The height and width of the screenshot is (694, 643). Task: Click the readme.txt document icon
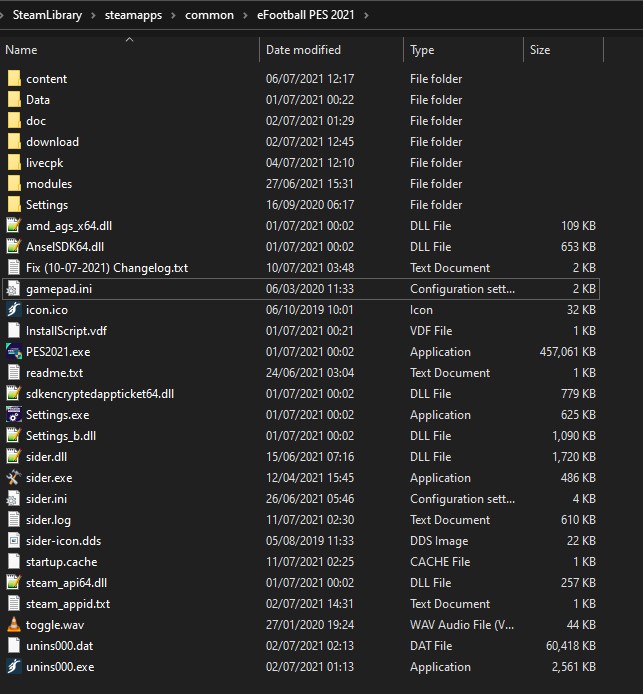[x=14, y=373]
